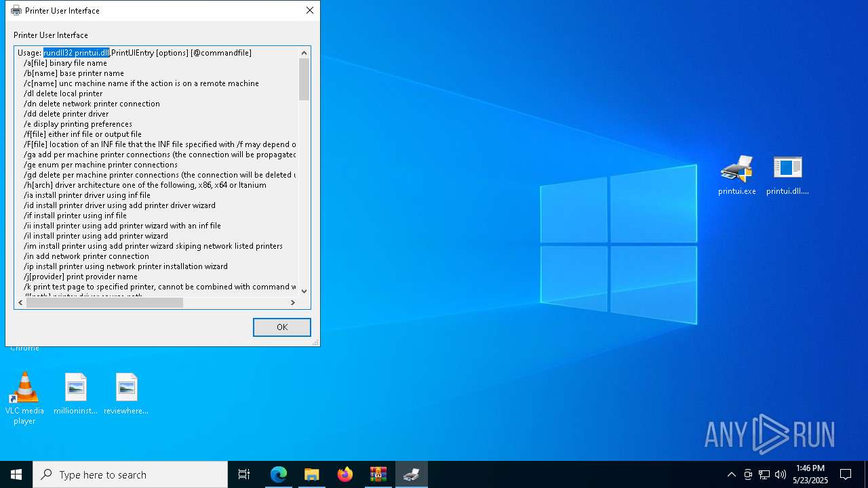The width and height of the screenshot is (868, 488).
Task: Select the printui.exe desktop icon
Action: 736,175
